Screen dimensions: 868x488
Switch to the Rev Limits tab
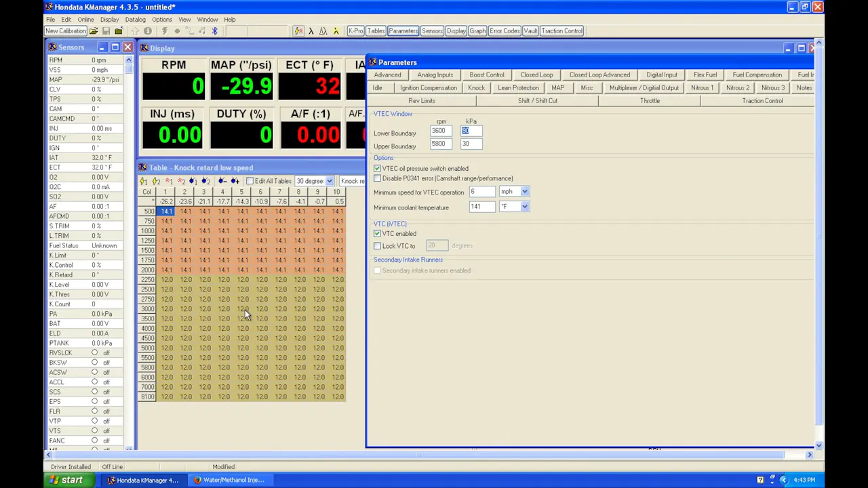point(422,100)
